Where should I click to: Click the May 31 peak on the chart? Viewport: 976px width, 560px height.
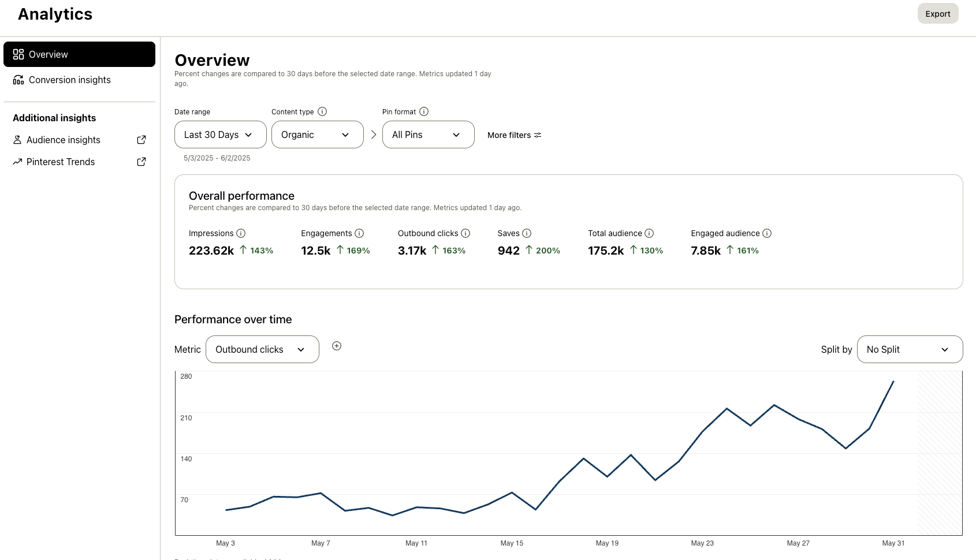click(x=893, y=382)
